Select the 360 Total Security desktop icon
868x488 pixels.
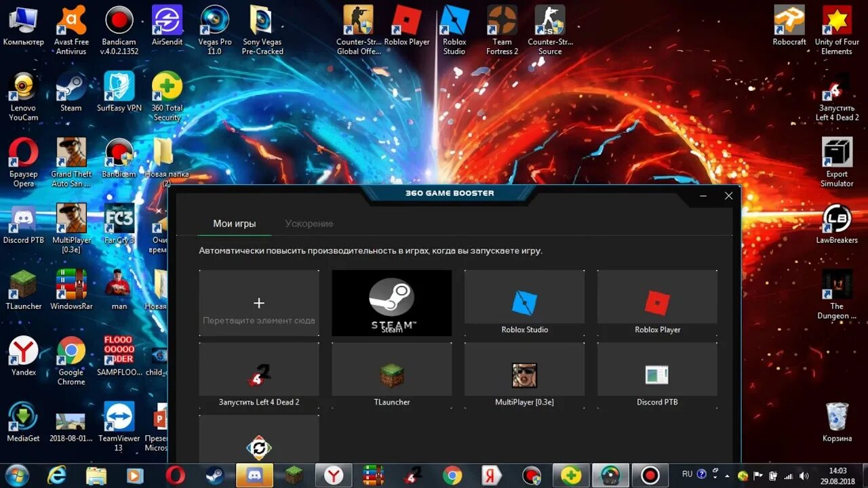pyautogui.click(x=167, y=96)
